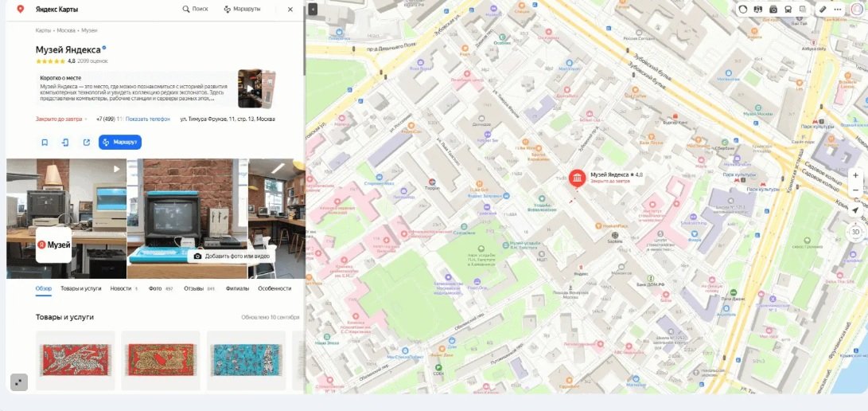The width and height of the screenshot is (868, 411).
Task: Open the three-dots more menu
Action: tap(838, 10)
